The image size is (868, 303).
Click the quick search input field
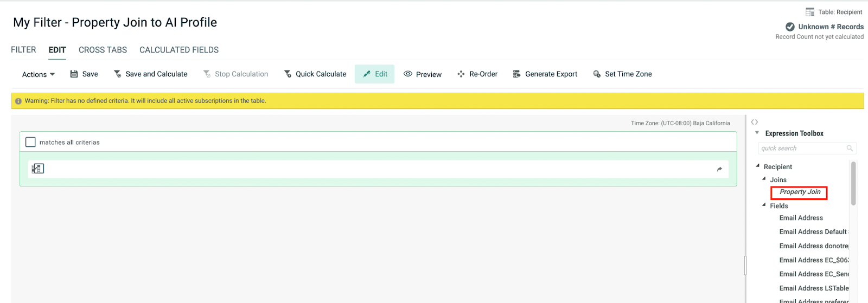pos(802,148)
